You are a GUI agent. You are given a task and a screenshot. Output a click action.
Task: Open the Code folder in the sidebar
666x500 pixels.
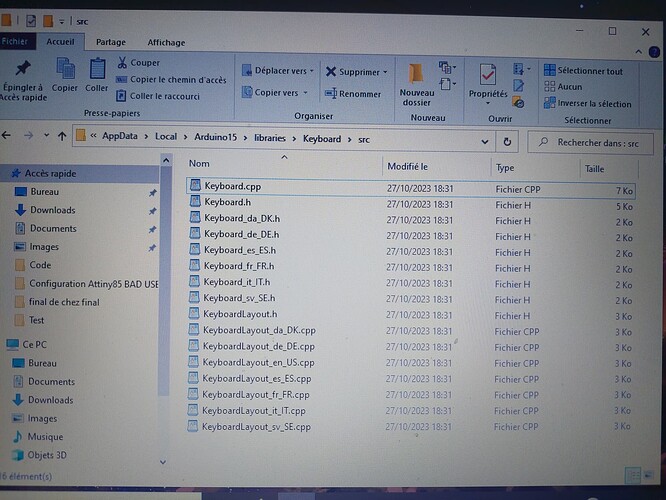(x=40, y=265)
